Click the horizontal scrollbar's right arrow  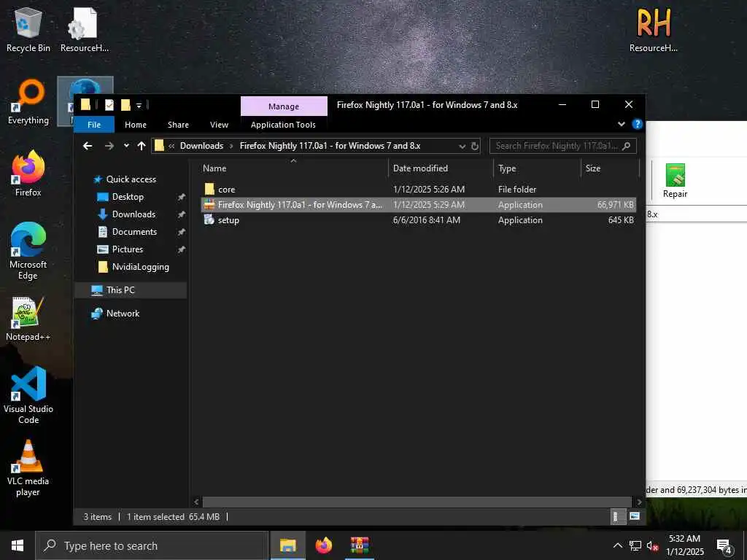coord(639,502)
